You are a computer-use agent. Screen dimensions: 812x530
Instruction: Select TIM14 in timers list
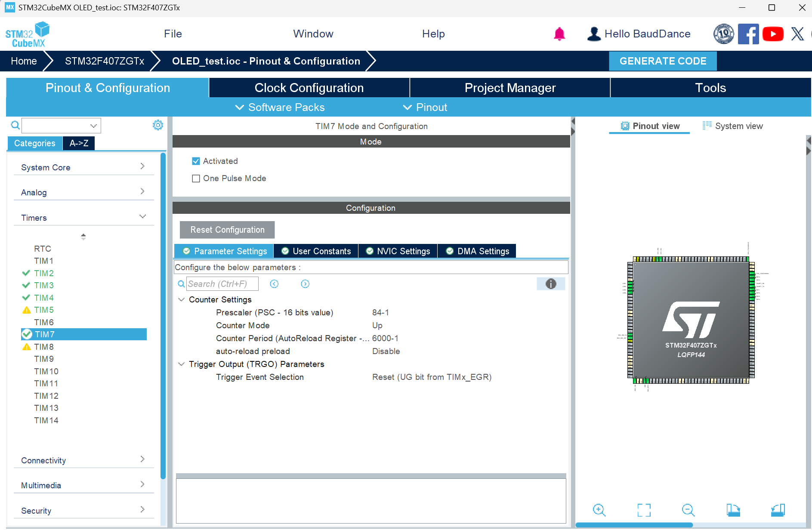[46, 420]
